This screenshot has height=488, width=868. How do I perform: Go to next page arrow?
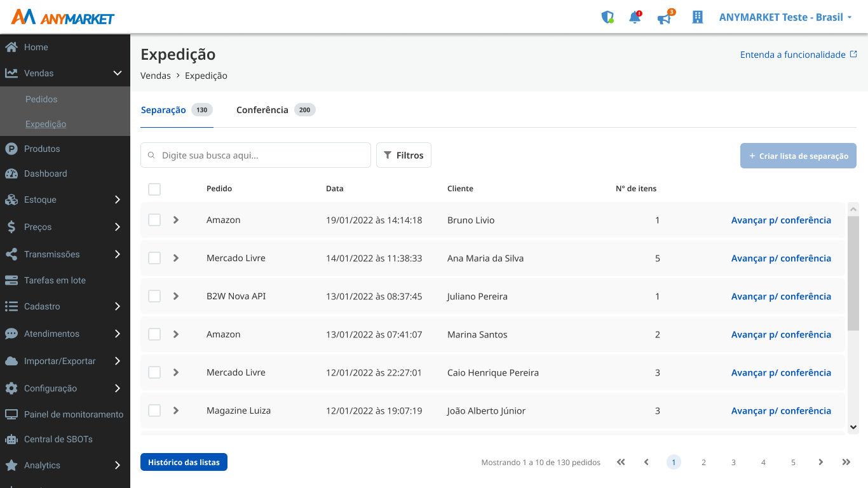coord(821,462)
